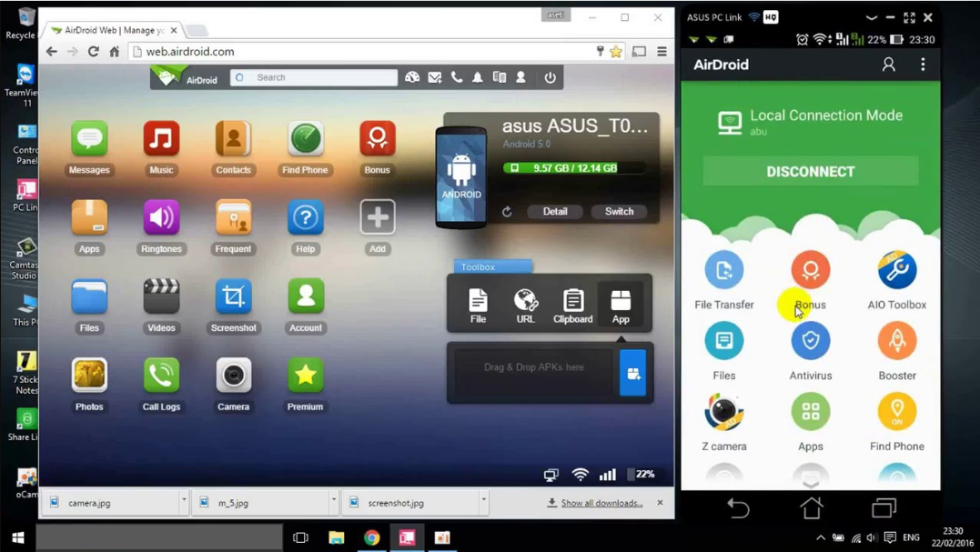Click Show all downloads link
980x552 pixels.
pyautogui.click(x=601, y=503)
